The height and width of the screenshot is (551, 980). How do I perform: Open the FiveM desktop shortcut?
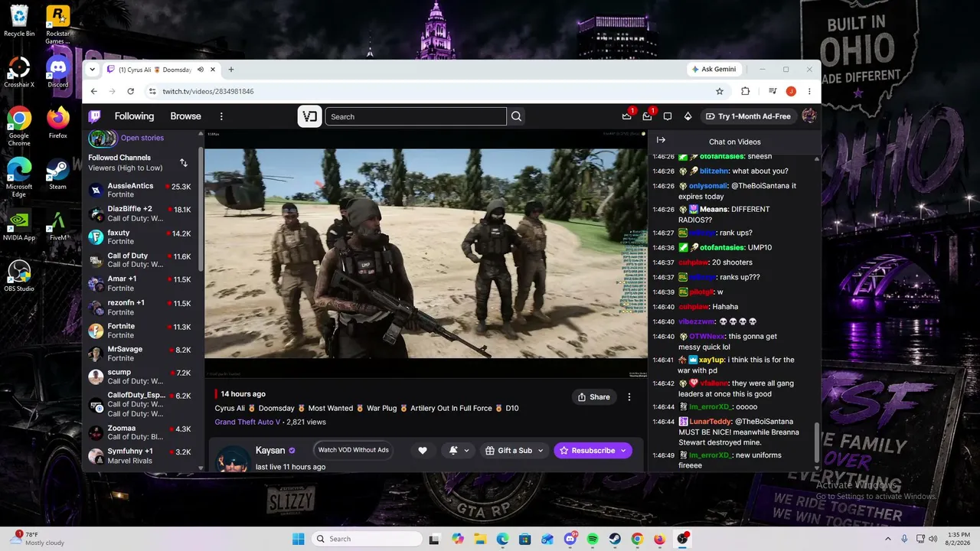[57, 224]
